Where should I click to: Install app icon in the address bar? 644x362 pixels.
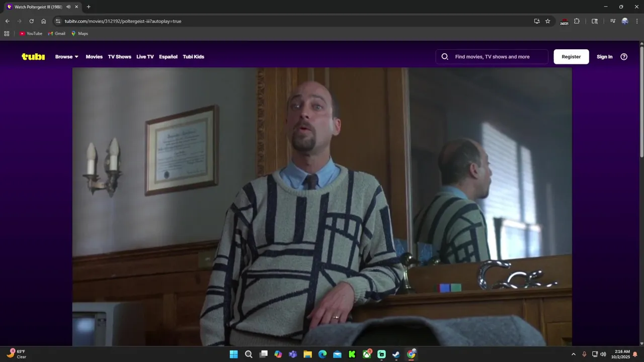[537, 21]
